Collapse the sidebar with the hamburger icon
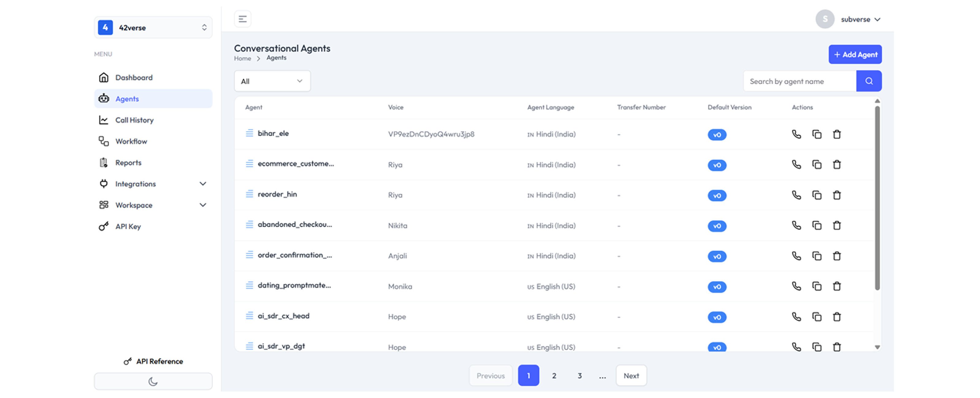The width and height of the screenshot is (980, 398). click(x=242, y=19)
